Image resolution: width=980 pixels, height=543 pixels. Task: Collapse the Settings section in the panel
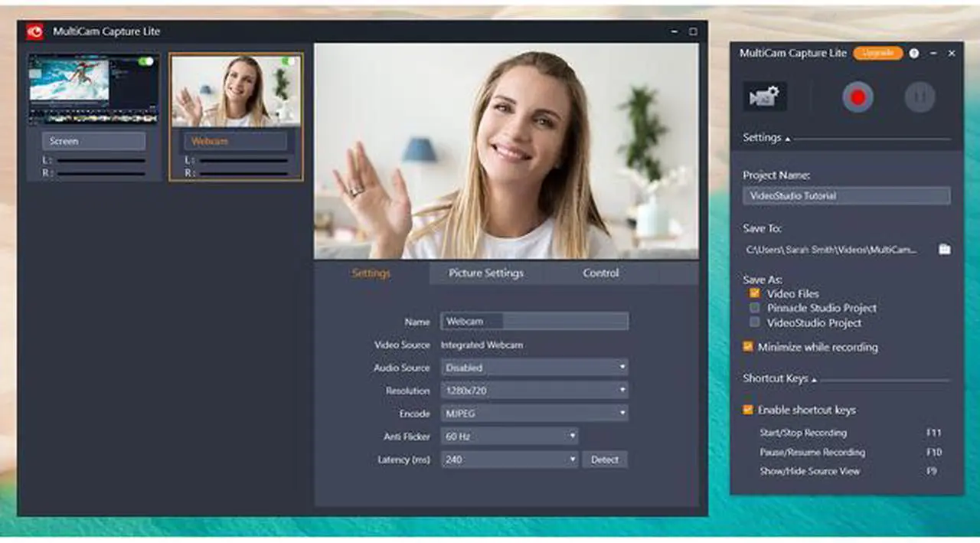788,139
